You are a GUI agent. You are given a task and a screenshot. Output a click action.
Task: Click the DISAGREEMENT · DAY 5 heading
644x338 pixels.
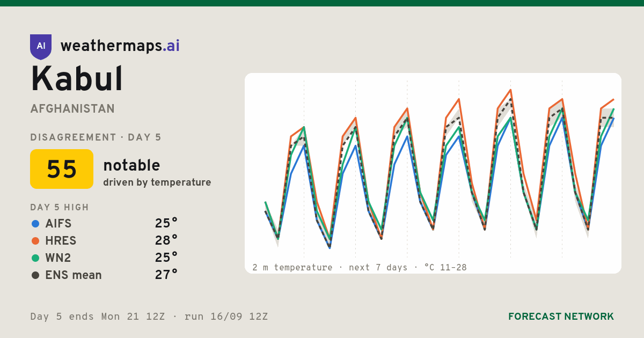pos(96,137)
